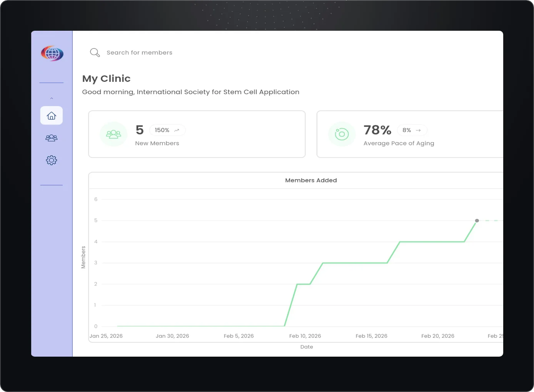The image size is (534, 392).
Task: Click the "Feb 15, 2026" axis label
Action: click(372, 336)
